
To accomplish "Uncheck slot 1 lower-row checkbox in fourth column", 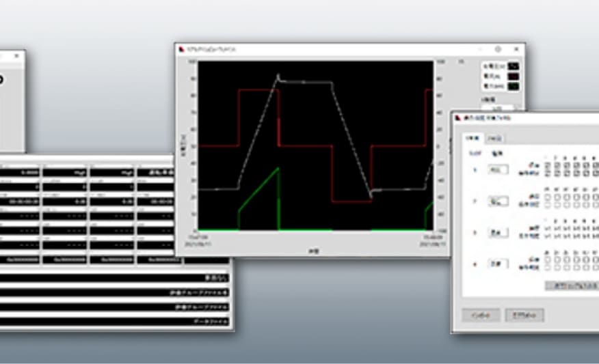I will (x=576, y=173).
